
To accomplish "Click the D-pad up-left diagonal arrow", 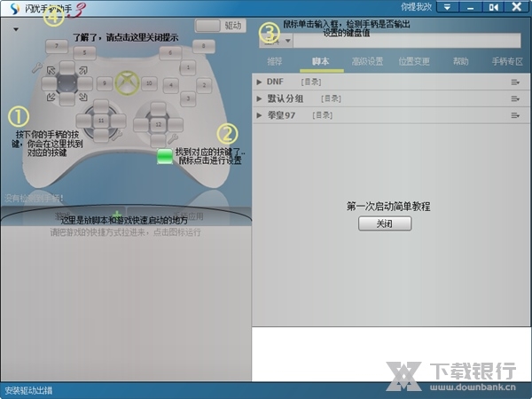I will (51, 70).
